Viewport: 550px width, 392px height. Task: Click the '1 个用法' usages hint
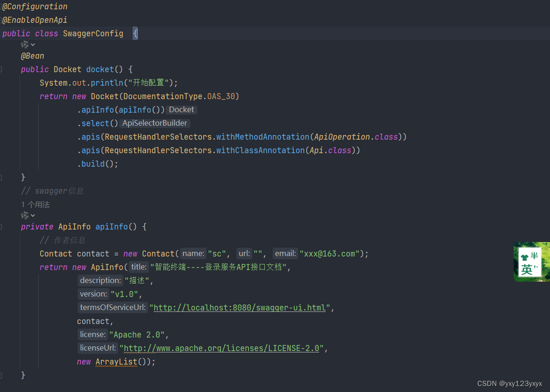[x=35, y=204]
